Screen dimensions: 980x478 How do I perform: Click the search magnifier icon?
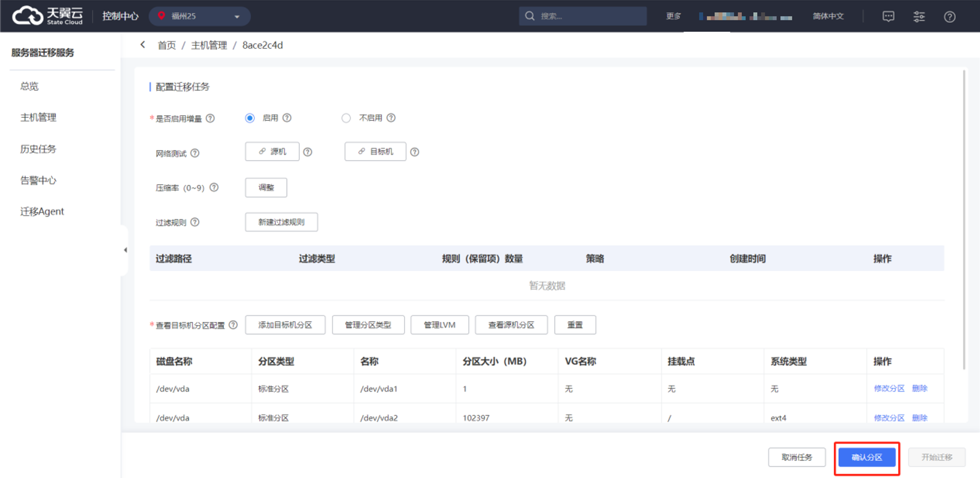[x=530, y=16]
